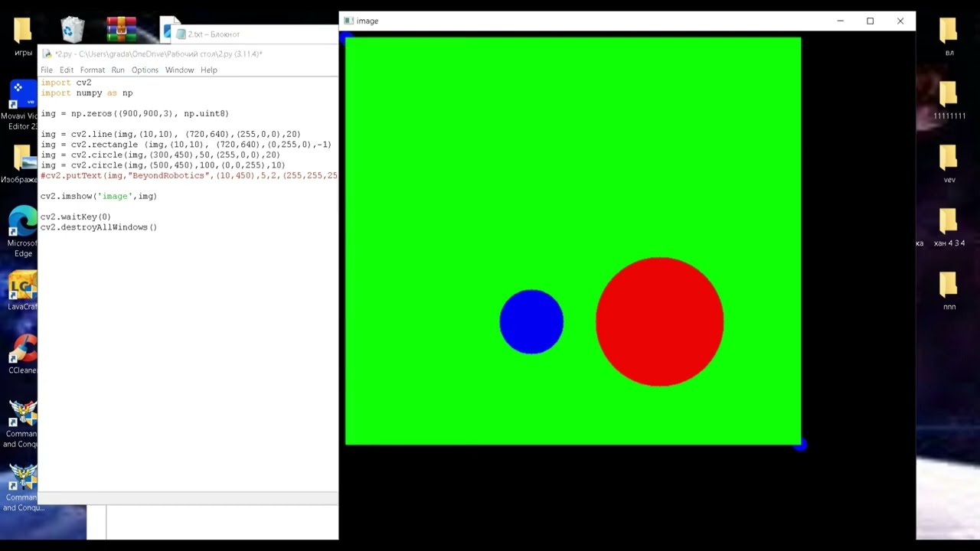Open the Recycle Bin desktop icon
The width and height of the screenshot is (980, 551).
click(72, 30)
